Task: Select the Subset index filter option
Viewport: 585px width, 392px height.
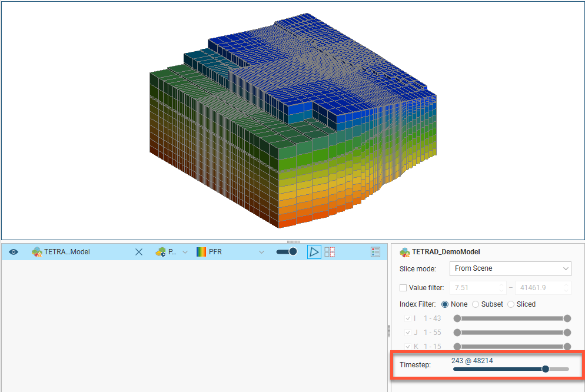Action: [x=476, y=304]
